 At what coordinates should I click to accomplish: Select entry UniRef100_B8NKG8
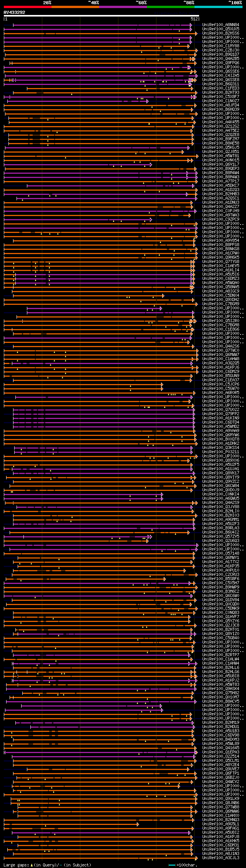[221, 249]
